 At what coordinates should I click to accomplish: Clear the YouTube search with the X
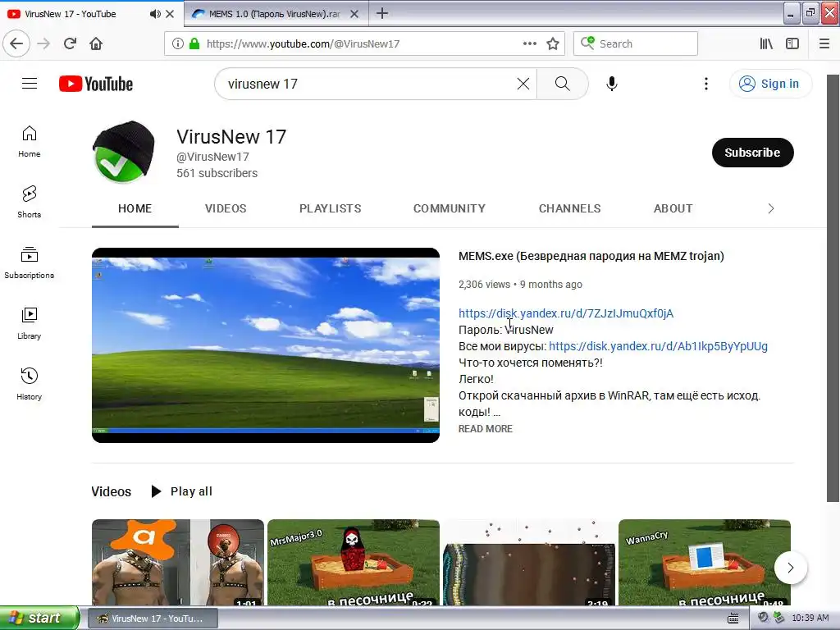(523, 84)
